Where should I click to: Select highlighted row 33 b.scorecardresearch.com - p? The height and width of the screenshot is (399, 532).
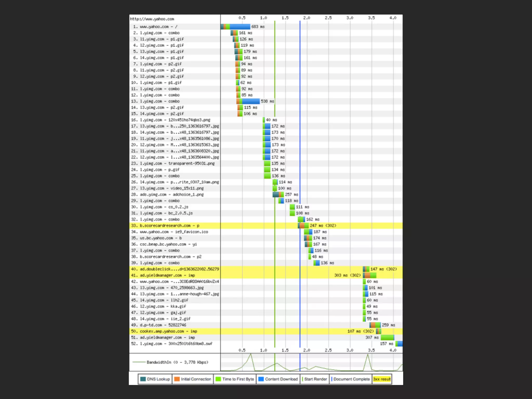[x=266, y=225]
